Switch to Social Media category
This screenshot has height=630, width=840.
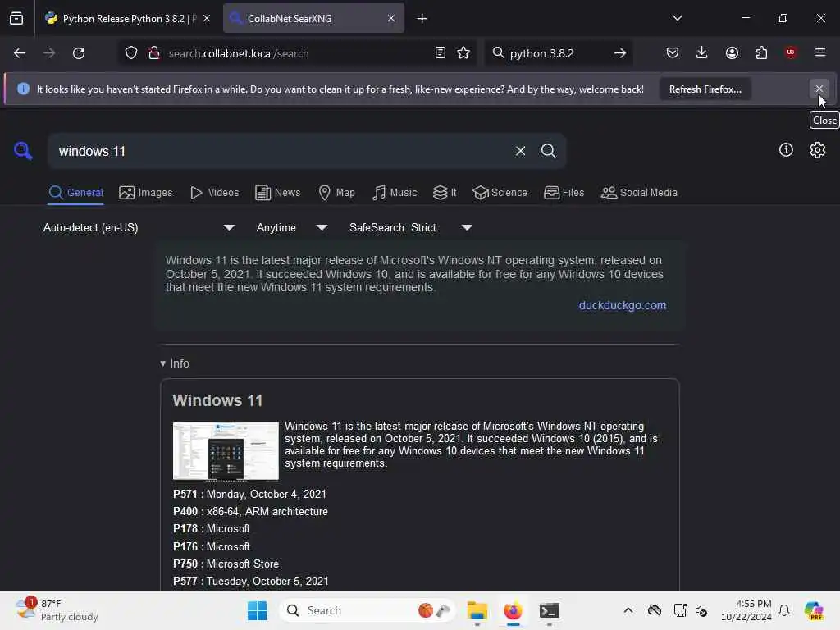pyautogui.click(x=639, y=192)
